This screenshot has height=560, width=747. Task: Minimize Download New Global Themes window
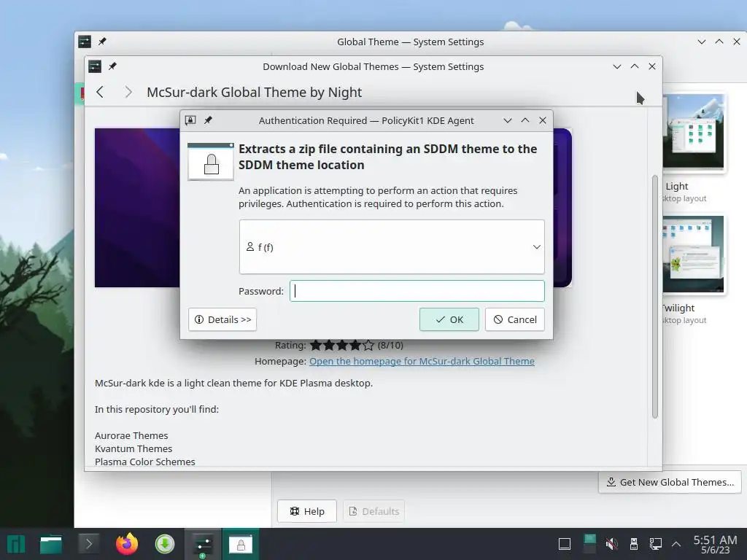[x=617, y=66]
